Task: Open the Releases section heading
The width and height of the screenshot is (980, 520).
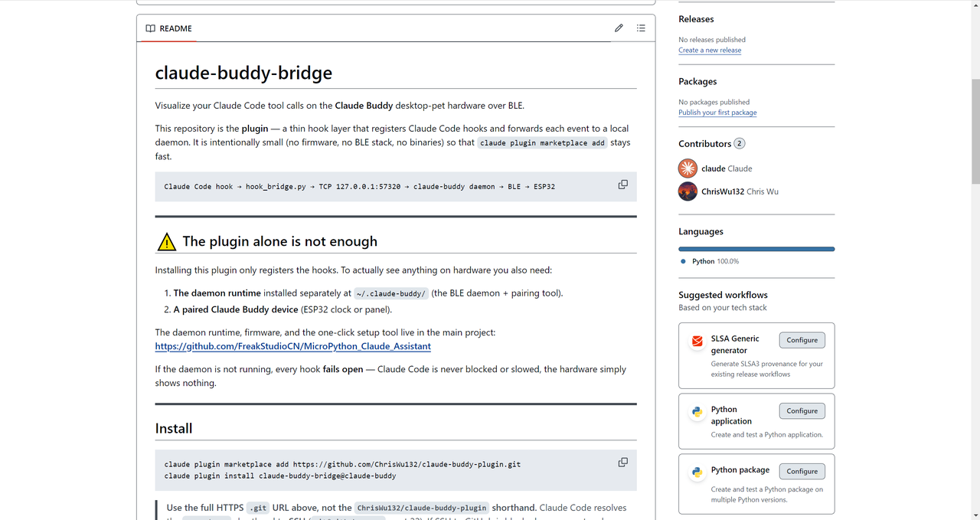Action: tap(696, 19)
